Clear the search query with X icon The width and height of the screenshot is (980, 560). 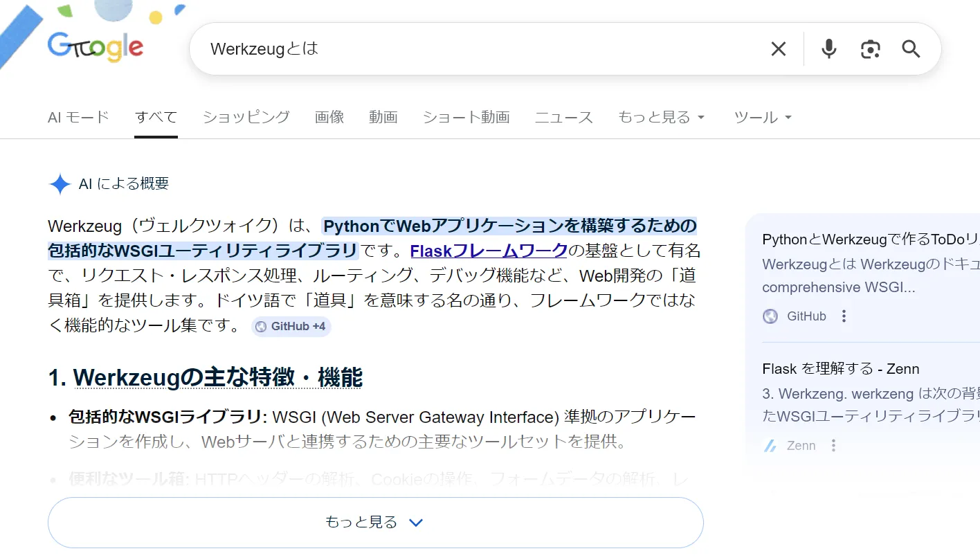[x=779, y=49]
